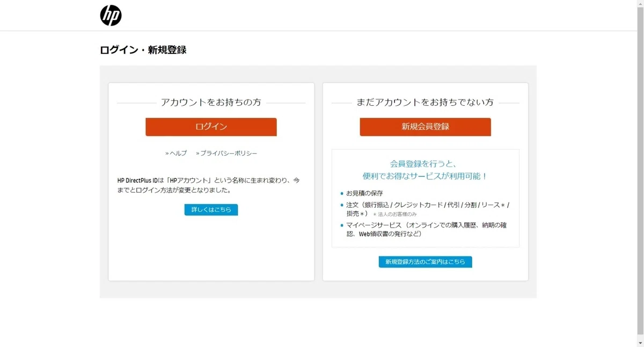Click the 注文(銀行振込…) bullet item
This screenshot has height=347, width=644.
click(x=428, y=209)
